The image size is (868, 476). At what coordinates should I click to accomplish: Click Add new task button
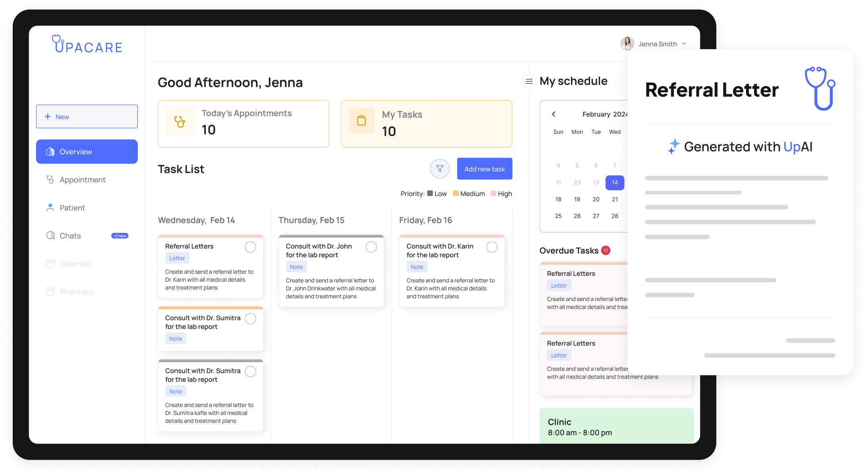484,169
